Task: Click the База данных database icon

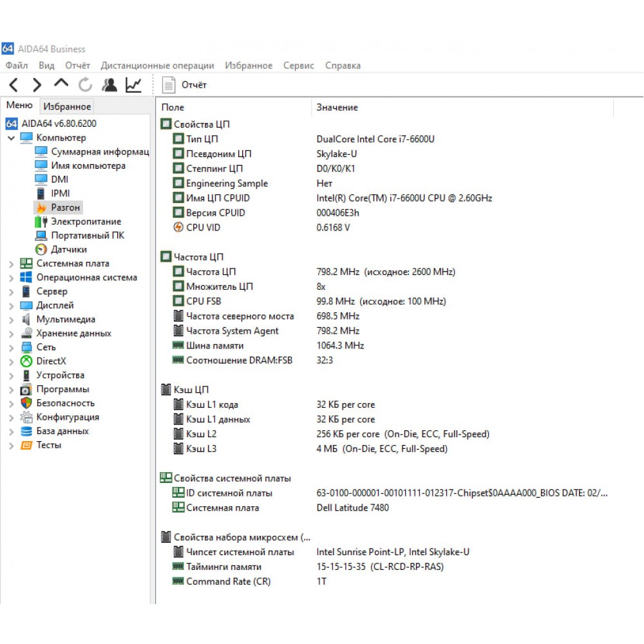Action: (26, 431)
